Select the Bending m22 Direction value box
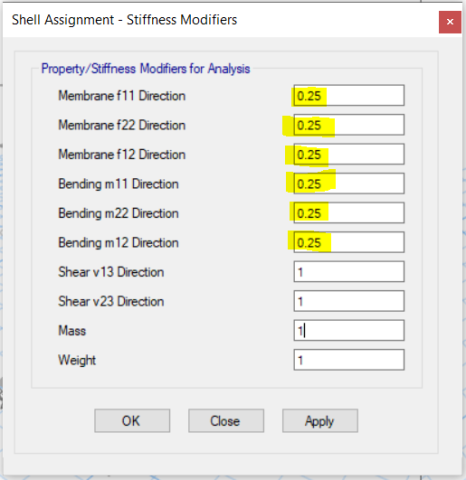The image size is (466, 480). click(349, 213)
